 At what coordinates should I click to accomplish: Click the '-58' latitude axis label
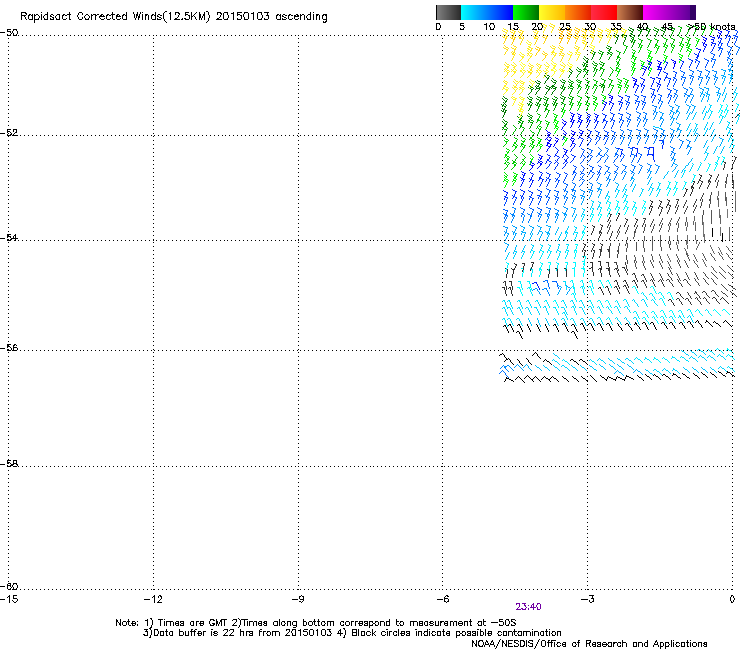(9, 464)
